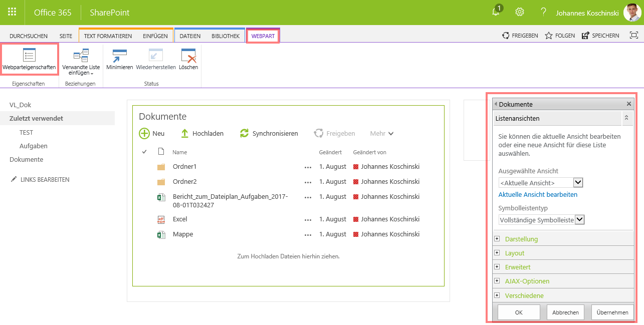Switch to the BIBLIOTHEK ribbon tab

225,36
